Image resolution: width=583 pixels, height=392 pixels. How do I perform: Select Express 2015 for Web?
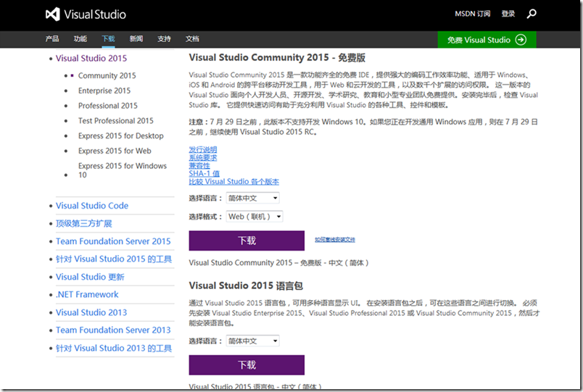(x=115, y=151)
